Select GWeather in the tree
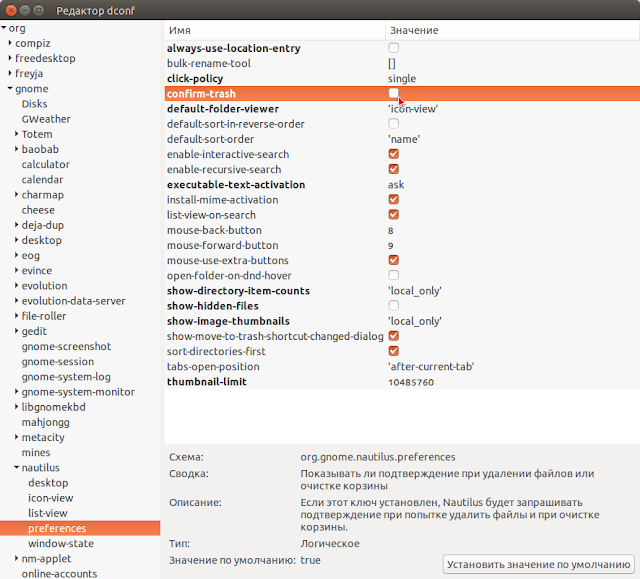640x579 pixels. [x=46, y=119]
